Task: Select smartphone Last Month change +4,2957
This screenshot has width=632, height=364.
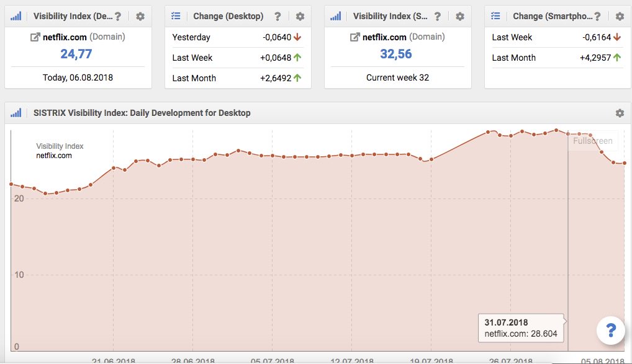Action: coord(557,58)
